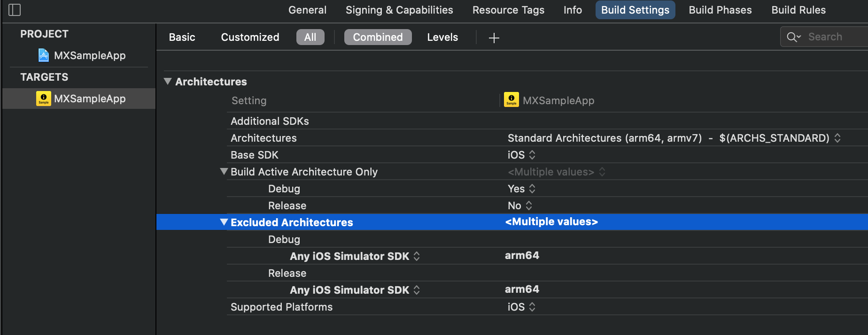Image resolution: width=868 pixels, height=335 pixels.
Task: Click the Setting column header
Action: tap(249, 100)
